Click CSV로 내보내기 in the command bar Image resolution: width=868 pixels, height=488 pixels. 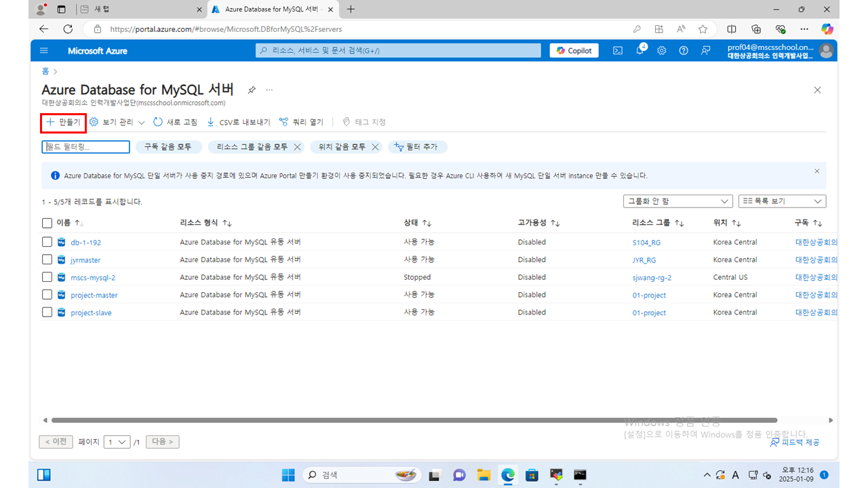(238, 122)
